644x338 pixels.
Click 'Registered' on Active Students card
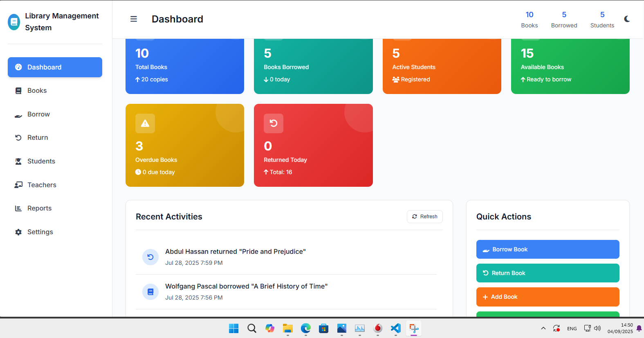[x=415, y=79]
